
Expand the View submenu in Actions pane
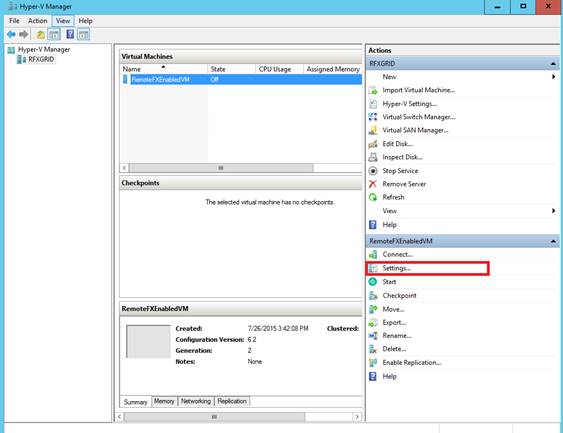point(553,211)
